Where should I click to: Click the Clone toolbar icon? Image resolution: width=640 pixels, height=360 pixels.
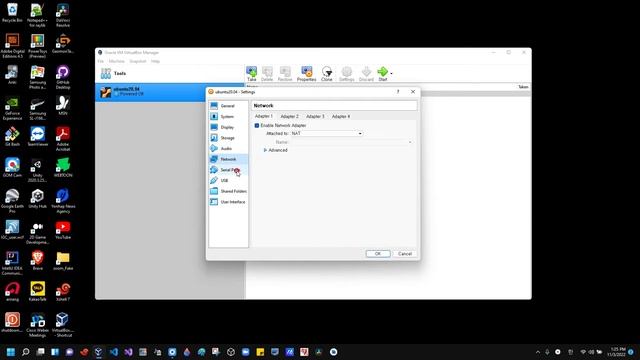tap(327, 74)
